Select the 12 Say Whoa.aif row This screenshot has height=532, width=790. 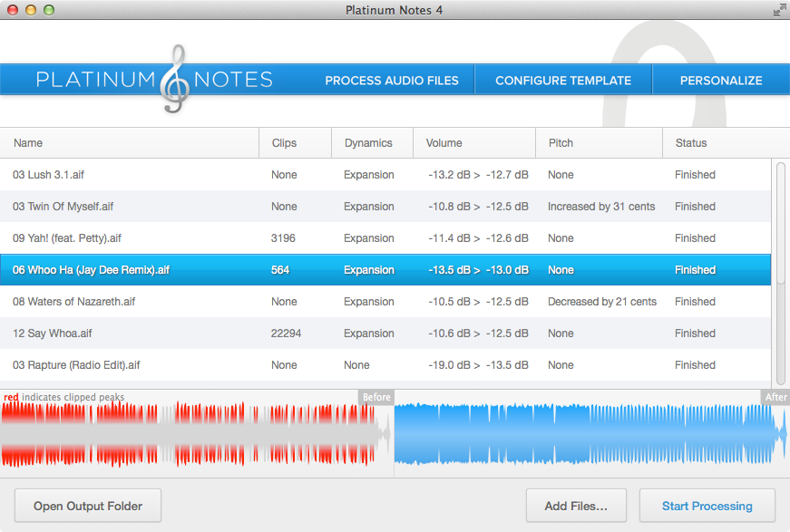[x=53, y=334]
